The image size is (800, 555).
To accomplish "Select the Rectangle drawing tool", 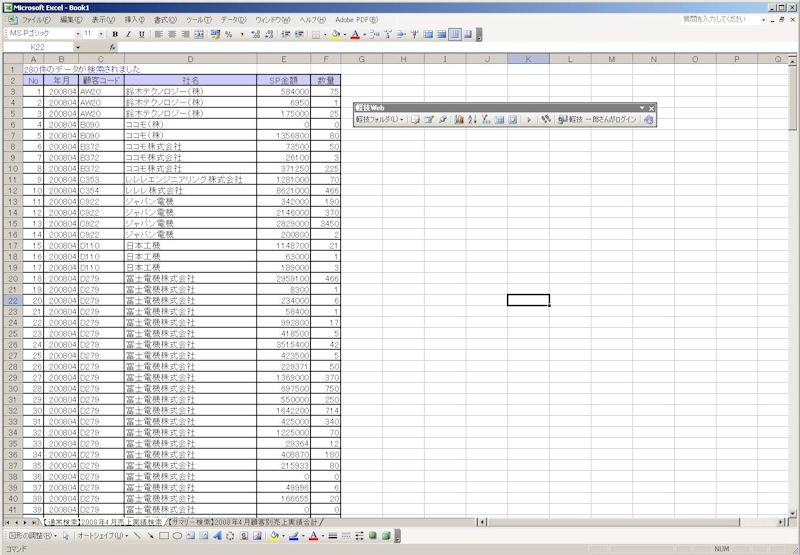I will [x=164, y=536].
